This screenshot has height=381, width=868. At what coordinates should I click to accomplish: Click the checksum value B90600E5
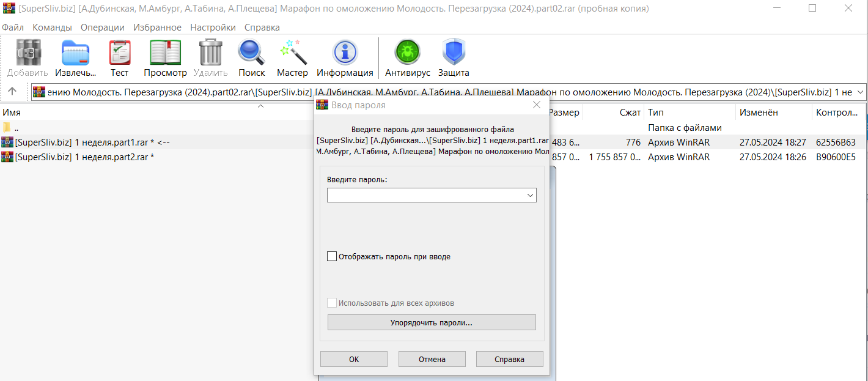836,157
